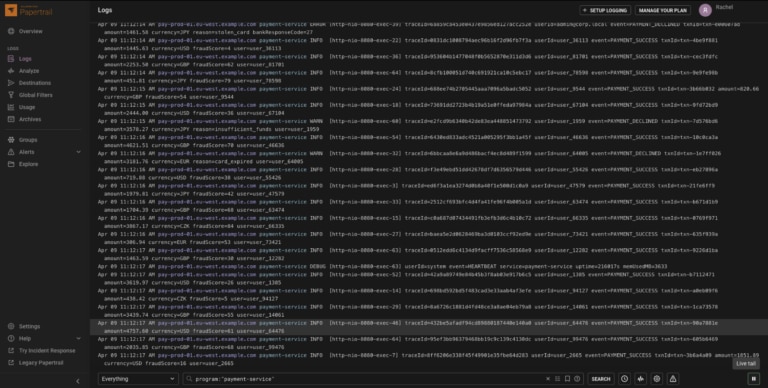Open the Analyze waveform icon in sidebar

coord(11,71)
